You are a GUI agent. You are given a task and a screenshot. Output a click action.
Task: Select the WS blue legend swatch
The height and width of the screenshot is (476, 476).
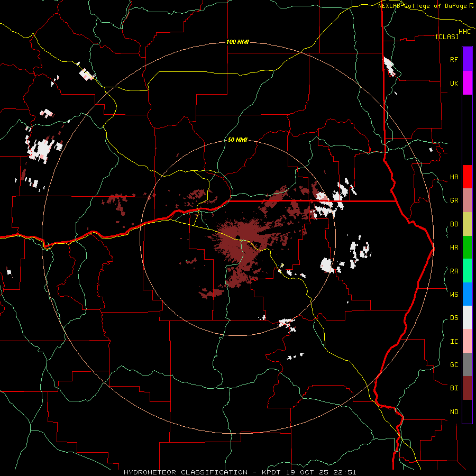point(467,294)
